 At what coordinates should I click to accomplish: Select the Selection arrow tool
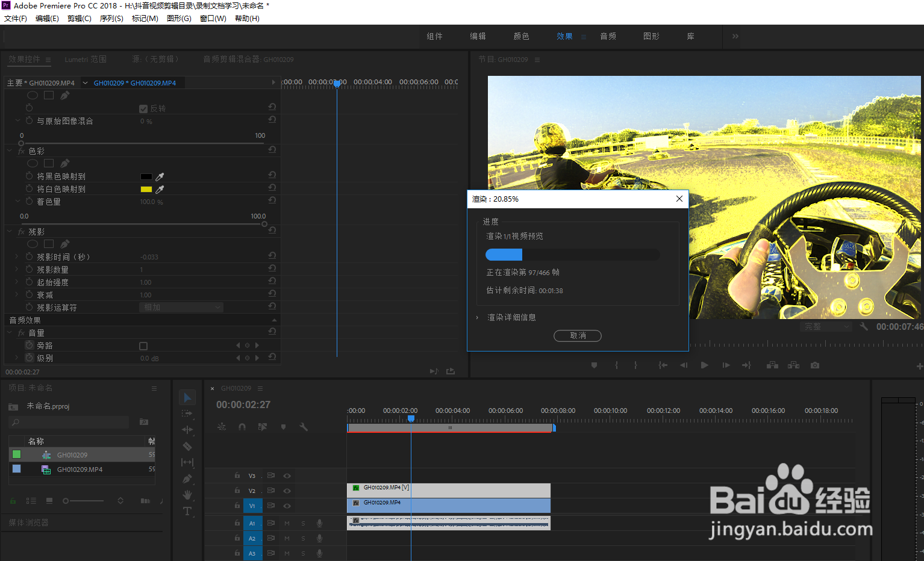coord(187,398)
